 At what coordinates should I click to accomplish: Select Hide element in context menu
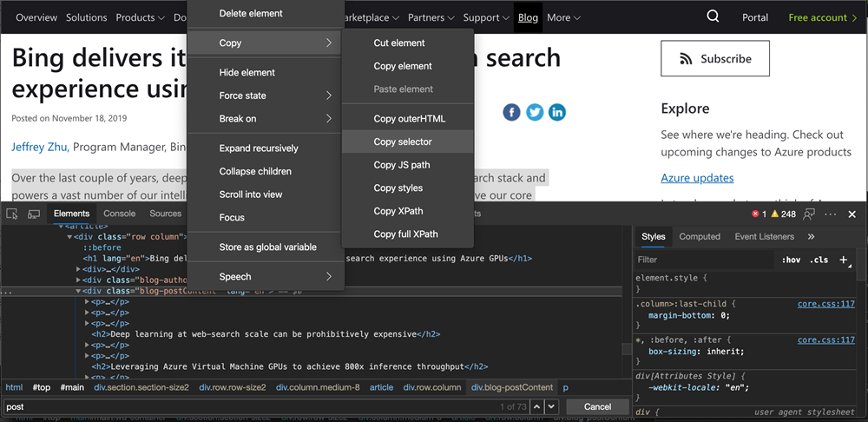pos(266,72)
